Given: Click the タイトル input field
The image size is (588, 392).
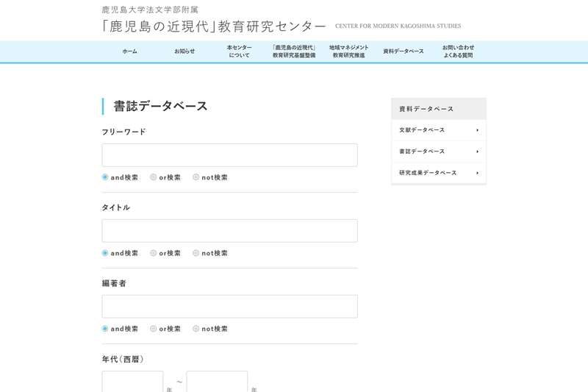Looking at the screenshot, I should (x=229, y=231).
